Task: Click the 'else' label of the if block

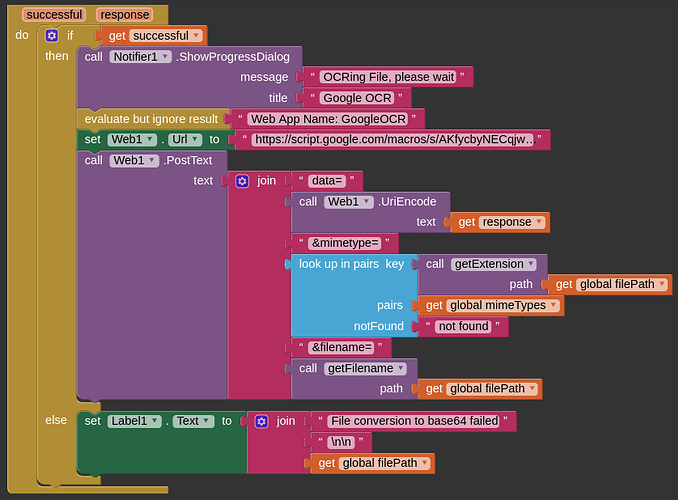Action: pyautogui.click(x=56, y=420)
